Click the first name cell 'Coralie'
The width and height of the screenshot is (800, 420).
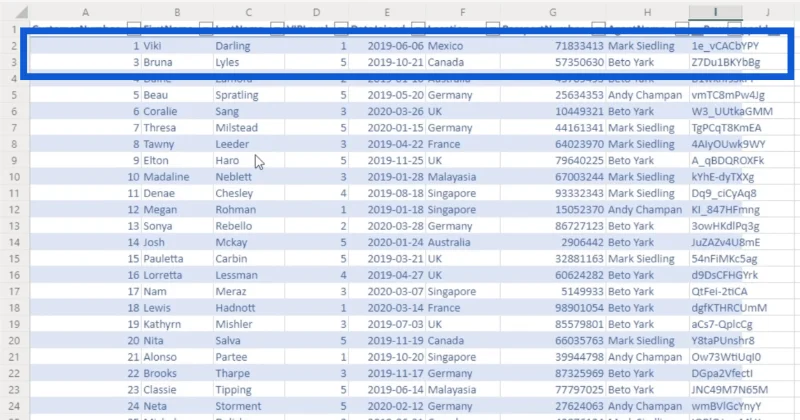pos(177,111)
